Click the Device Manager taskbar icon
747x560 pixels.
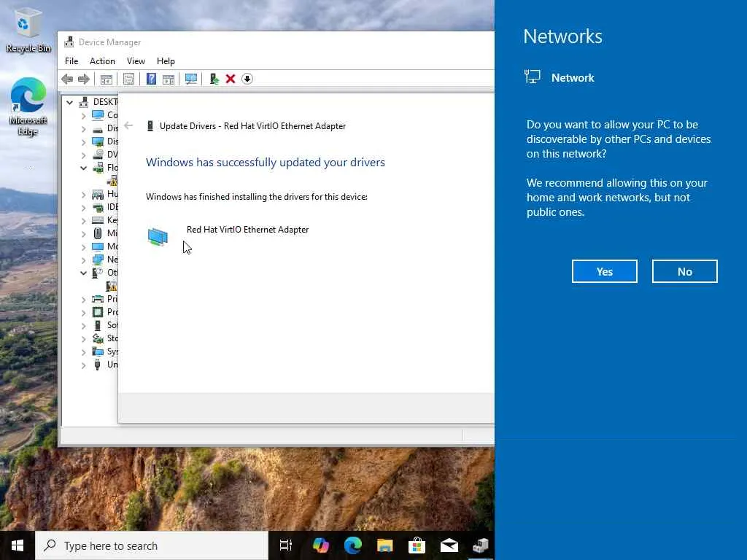point(480,545)
